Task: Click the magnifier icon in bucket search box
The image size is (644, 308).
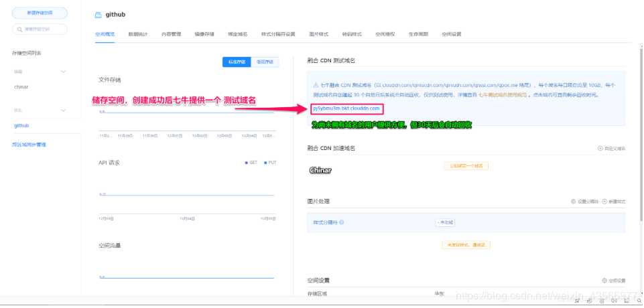Action: [19, 29]
